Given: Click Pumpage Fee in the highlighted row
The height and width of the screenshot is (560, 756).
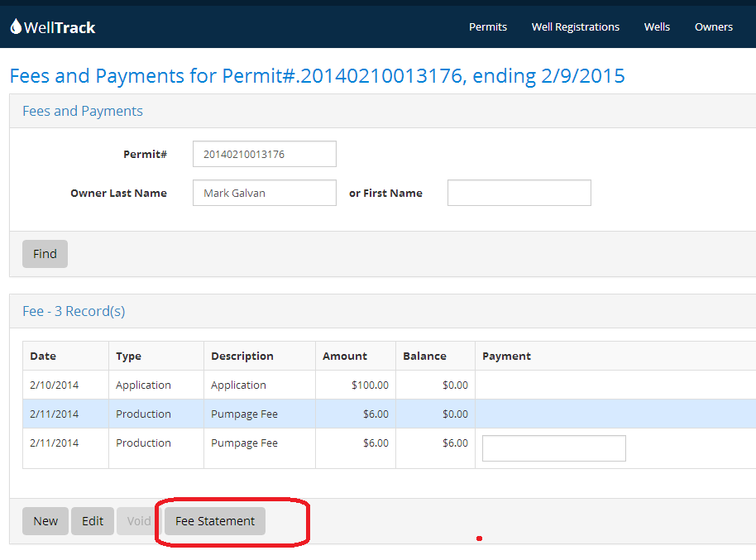Looking at the screenshot, I should (x=244, y=414).
